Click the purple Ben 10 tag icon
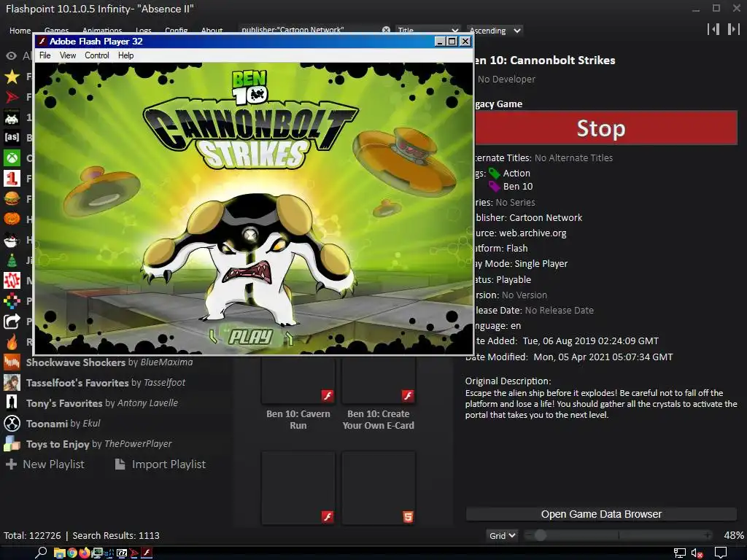Image resolution: width=747 pixels, height=560 pixels. 495,186
